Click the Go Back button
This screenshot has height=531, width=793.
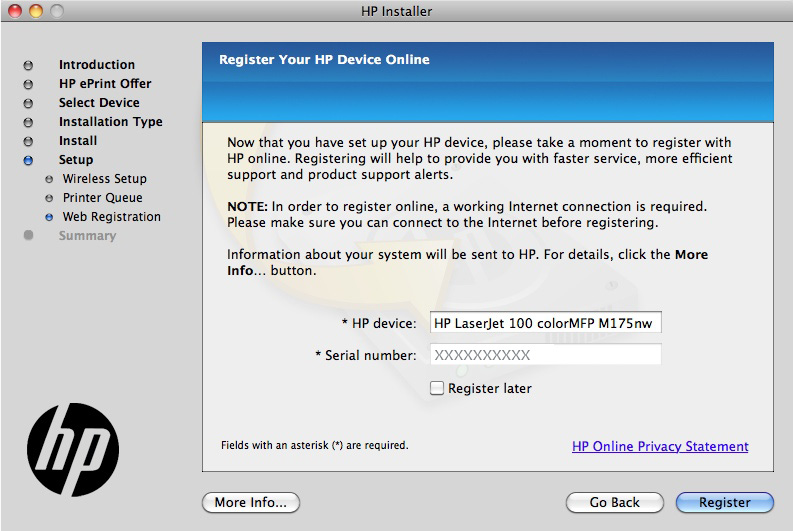point(614,502)
